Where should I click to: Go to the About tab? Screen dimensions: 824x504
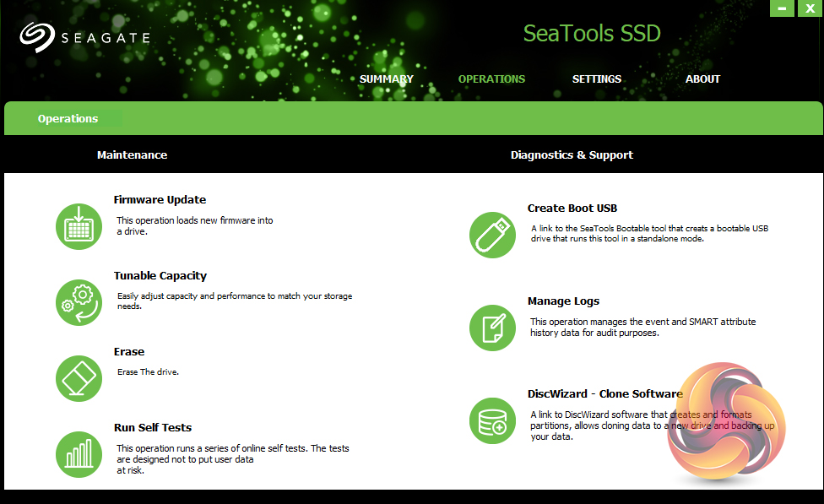(702, 79)
